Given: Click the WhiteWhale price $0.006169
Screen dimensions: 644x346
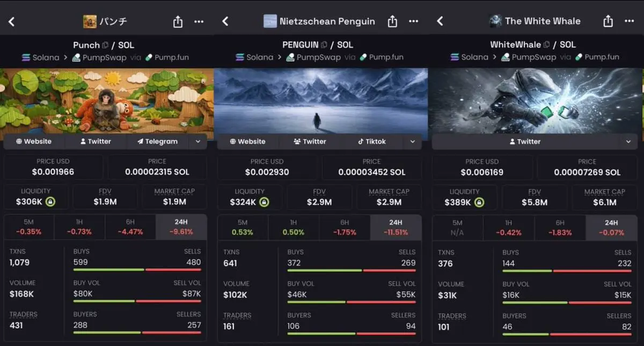Looking at the screenshot, I should (482, 173).
